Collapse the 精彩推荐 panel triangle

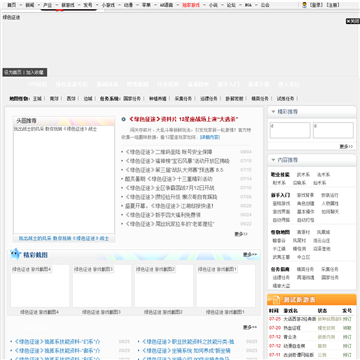273,112
